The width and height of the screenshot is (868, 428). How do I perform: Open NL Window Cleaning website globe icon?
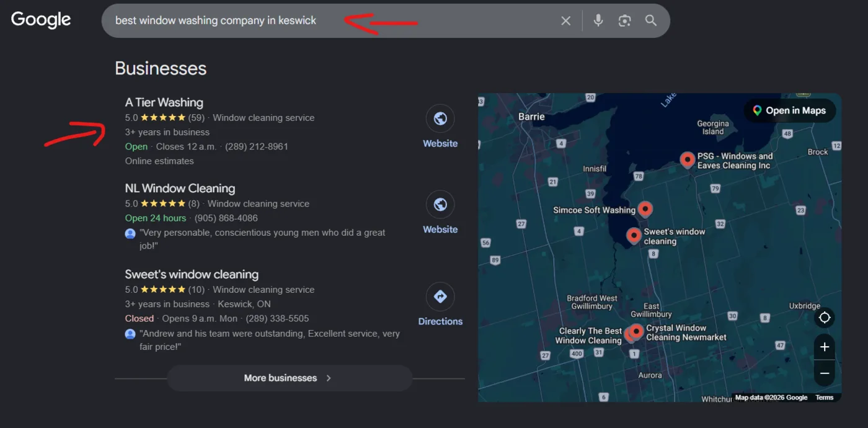[x=440, y=205]
